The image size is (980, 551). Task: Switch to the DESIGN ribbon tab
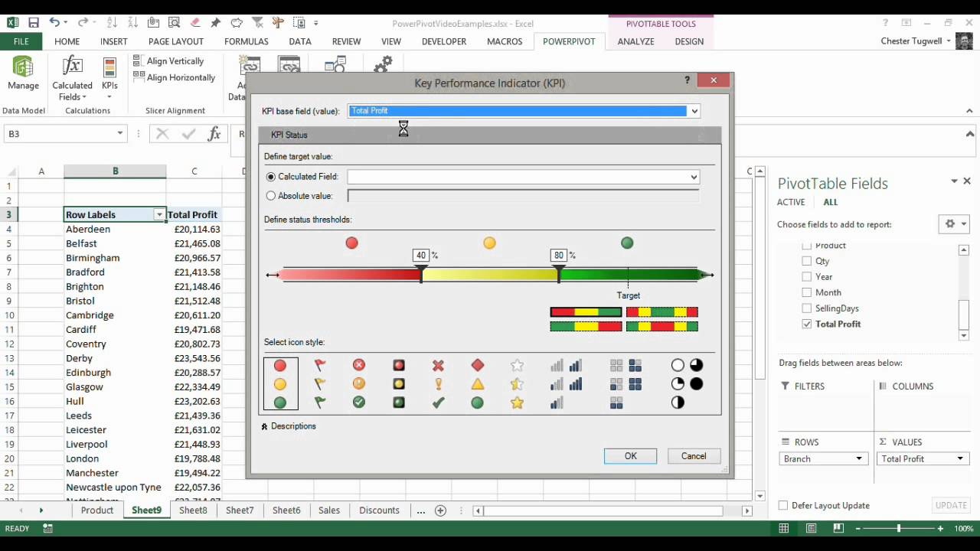point(689,41)
